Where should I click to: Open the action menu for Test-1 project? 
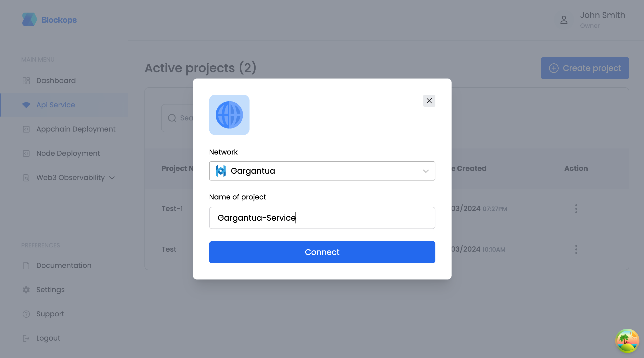576,209
